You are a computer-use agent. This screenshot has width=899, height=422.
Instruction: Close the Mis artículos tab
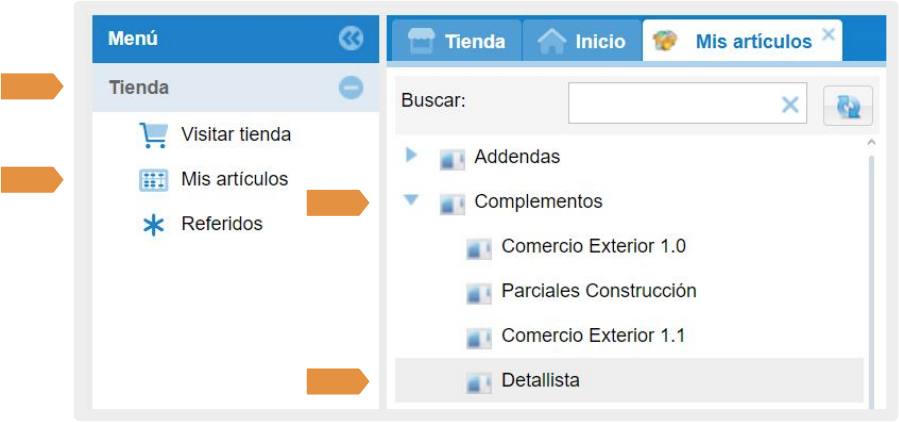(x=828, y=34)
